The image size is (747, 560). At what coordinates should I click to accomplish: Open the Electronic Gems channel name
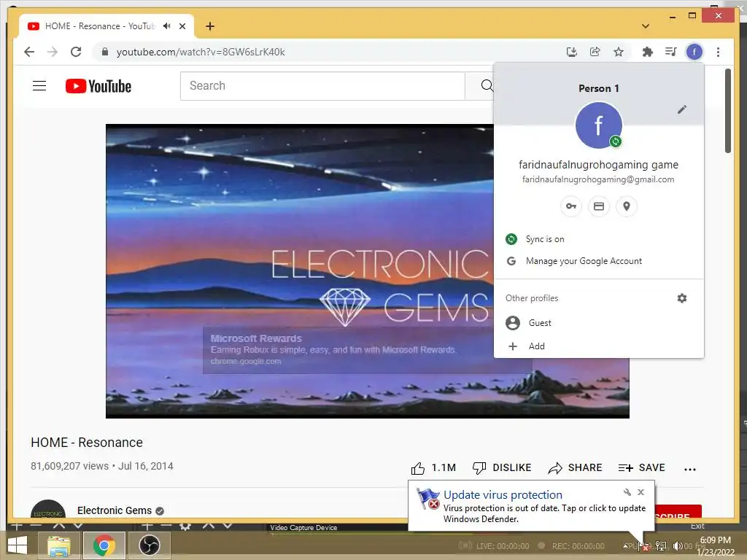click(x=115, y=510)
